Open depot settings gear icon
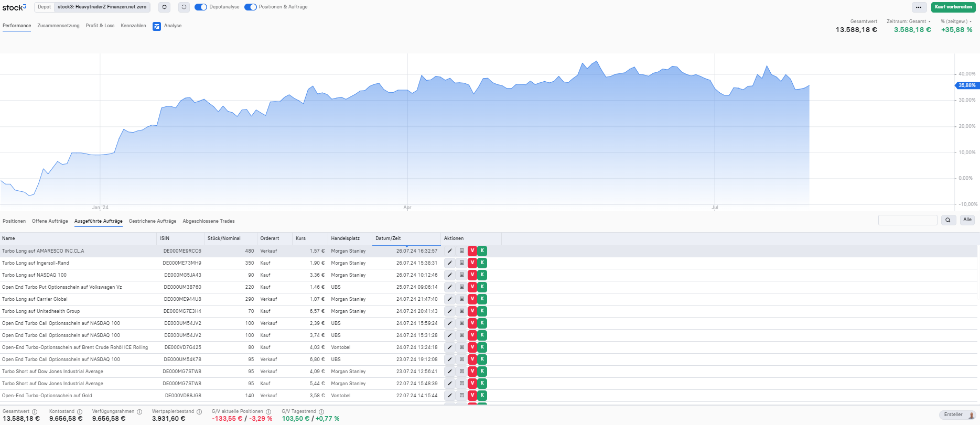980x425 pixels. (x=164, y=7)
